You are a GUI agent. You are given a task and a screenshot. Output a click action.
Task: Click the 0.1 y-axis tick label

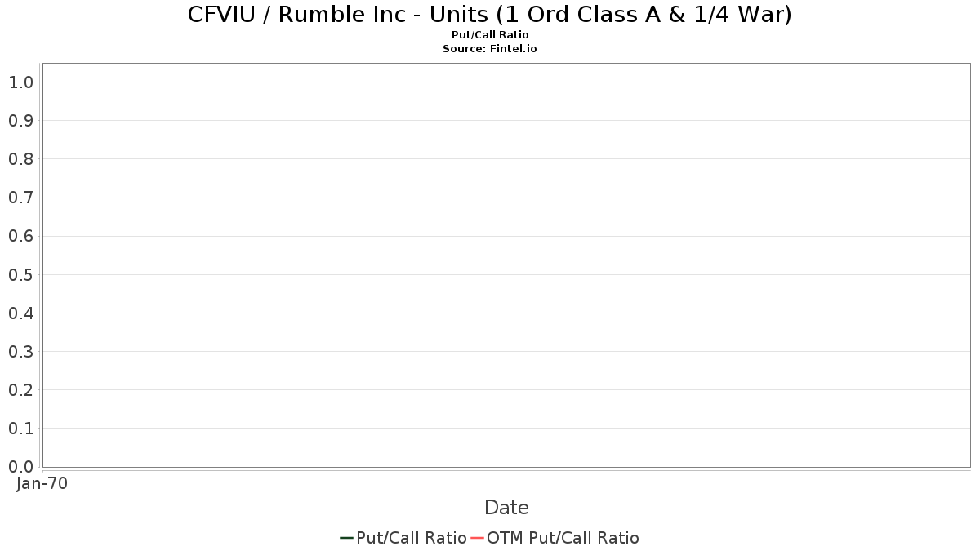[21, 429]
